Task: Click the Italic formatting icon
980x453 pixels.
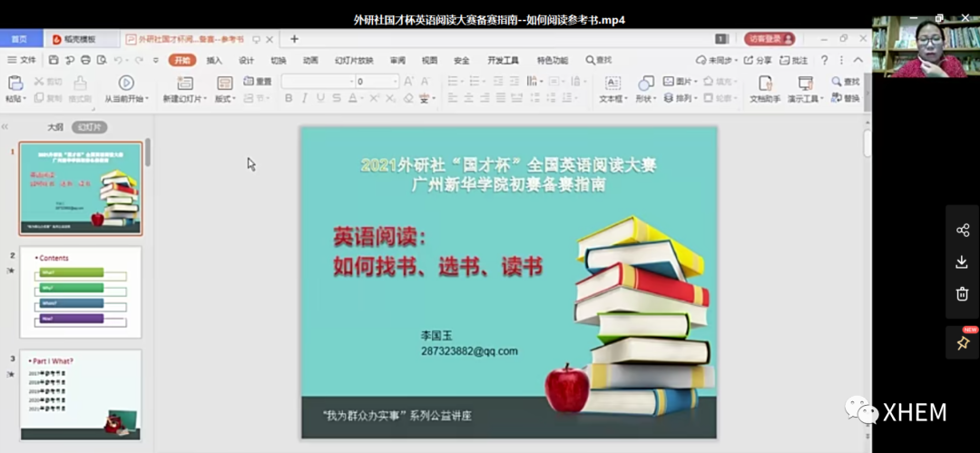Action: click(x=304, y=98)
